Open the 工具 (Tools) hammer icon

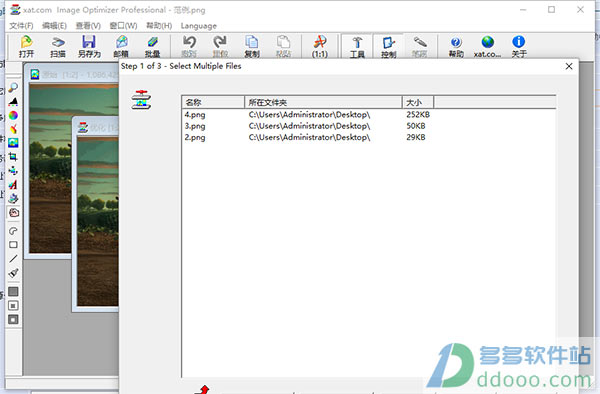pos(357,46)
